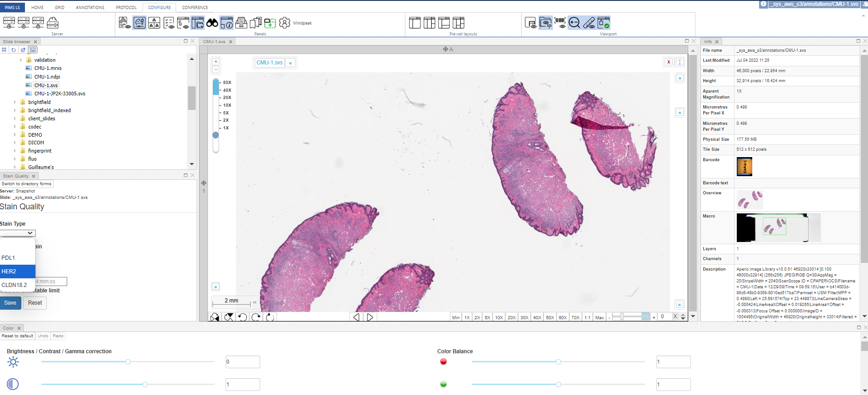868x395 pixels.
Task: Open the ANNOTATIONS ribbon tab
Action: tap(90, 8)
